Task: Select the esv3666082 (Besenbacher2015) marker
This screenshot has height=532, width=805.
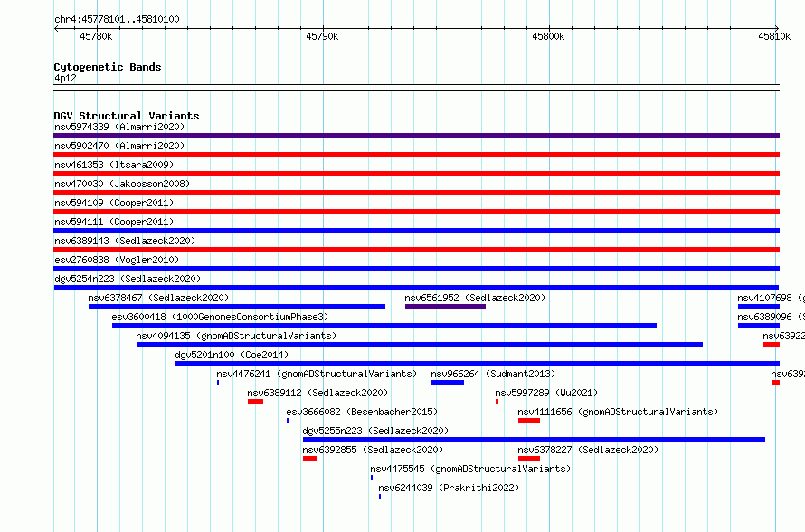Action: (x=288, y=421)
